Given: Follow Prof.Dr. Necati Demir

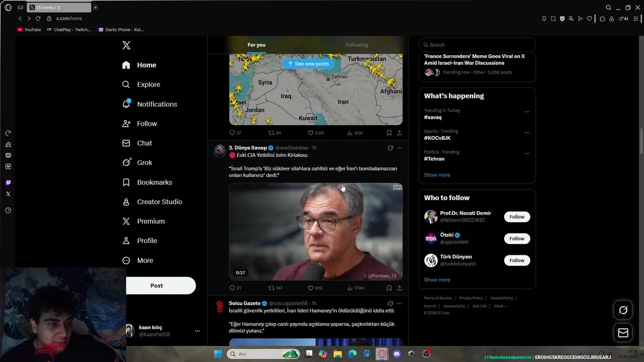Looking at the screenshot, I should click(517, 217).
